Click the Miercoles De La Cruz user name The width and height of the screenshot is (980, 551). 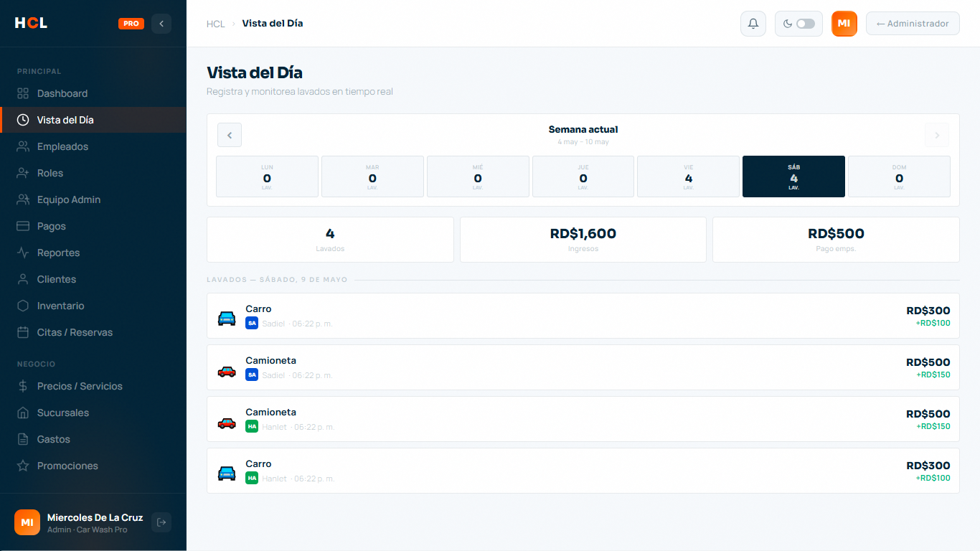click(95, 517)
